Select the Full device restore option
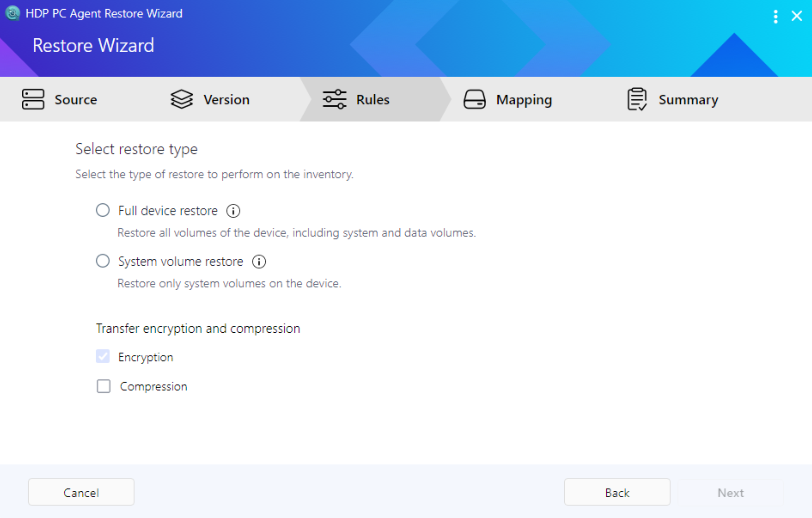This screenshot has width=812, height=518. 103,210
